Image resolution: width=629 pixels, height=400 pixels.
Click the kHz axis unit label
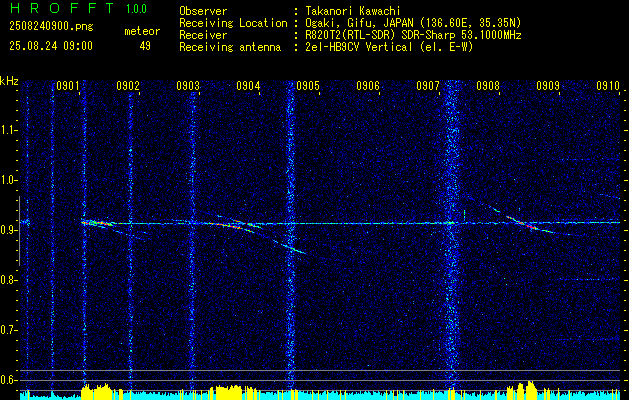point(9,81)
